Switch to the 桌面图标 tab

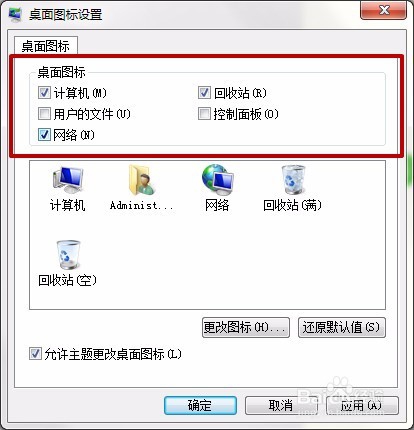tap(46, 46)
